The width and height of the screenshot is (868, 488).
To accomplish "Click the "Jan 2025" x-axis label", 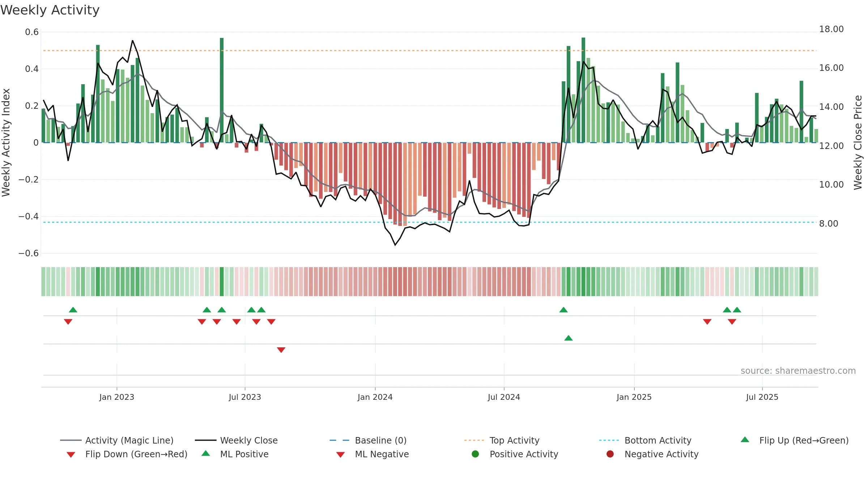I will (634, 397).
